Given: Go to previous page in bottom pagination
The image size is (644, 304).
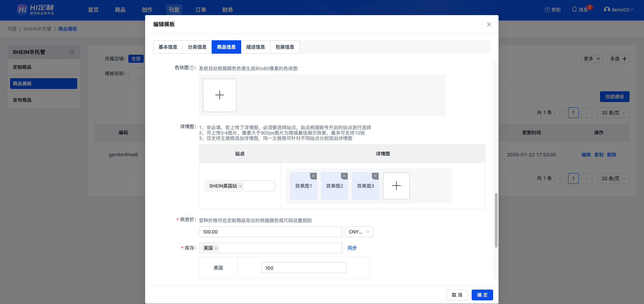Looking at the screenshot, I should [560, 179].
